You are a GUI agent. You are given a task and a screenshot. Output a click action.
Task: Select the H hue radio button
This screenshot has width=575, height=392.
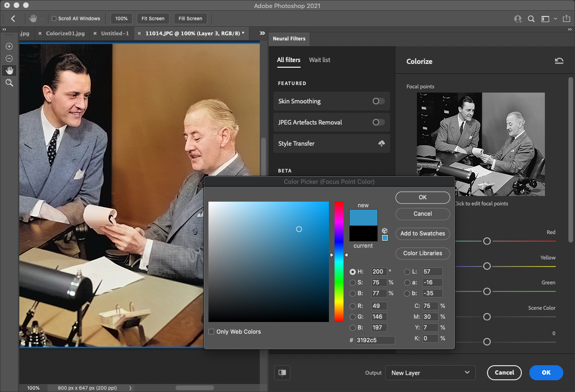coord(352,272)
